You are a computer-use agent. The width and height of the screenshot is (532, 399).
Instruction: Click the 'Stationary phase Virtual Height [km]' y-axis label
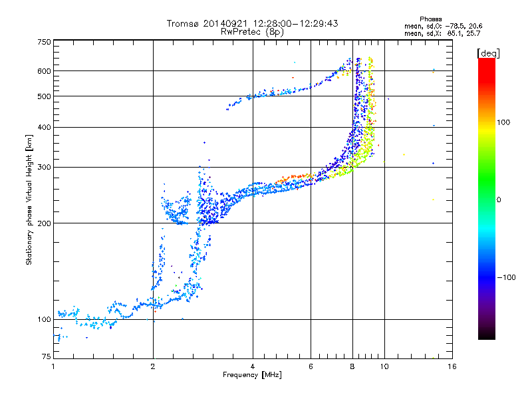point(29,200)
